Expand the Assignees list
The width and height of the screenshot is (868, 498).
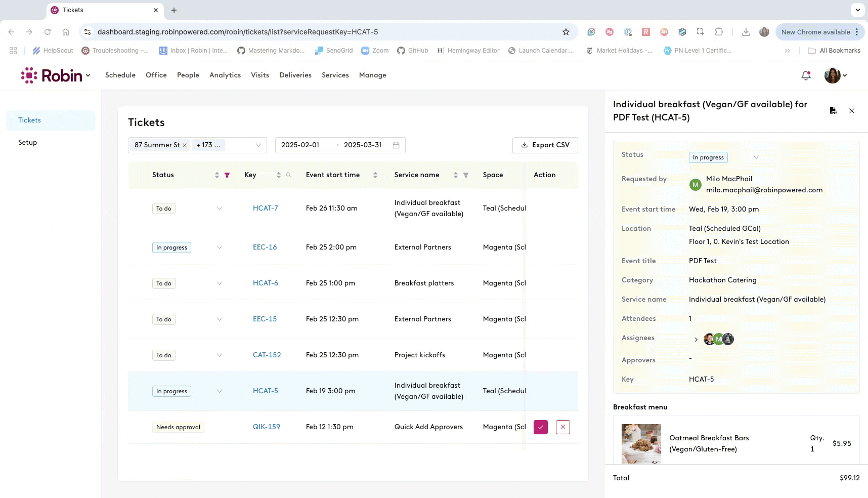[x=696, y=340]
